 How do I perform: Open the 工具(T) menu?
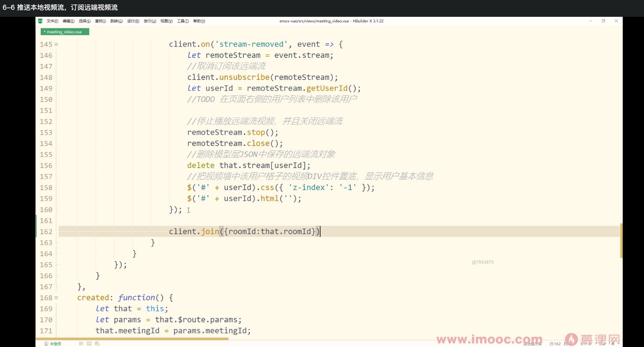(183, 21)
